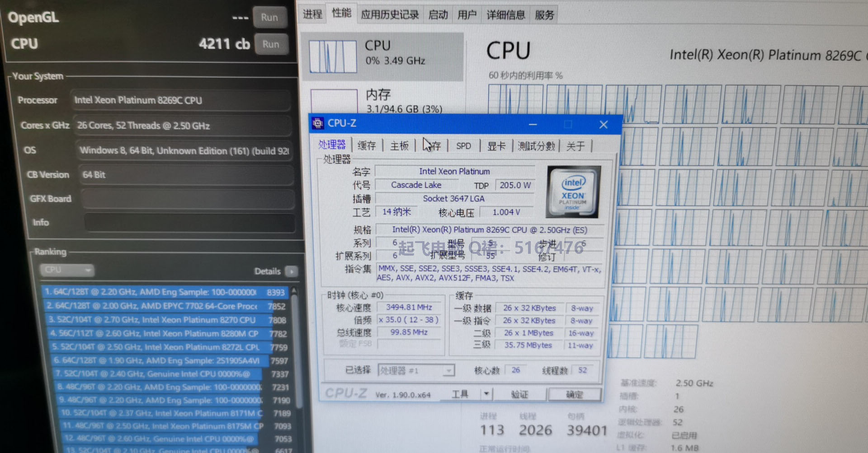Select the 缓存 tab in CPU-Z

click(x=367, y=145)
